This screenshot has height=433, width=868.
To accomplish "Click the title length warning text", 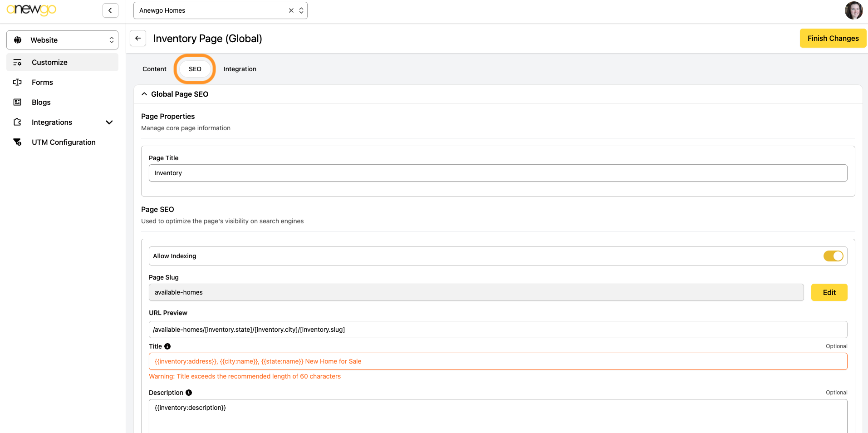I will (245, 376).
